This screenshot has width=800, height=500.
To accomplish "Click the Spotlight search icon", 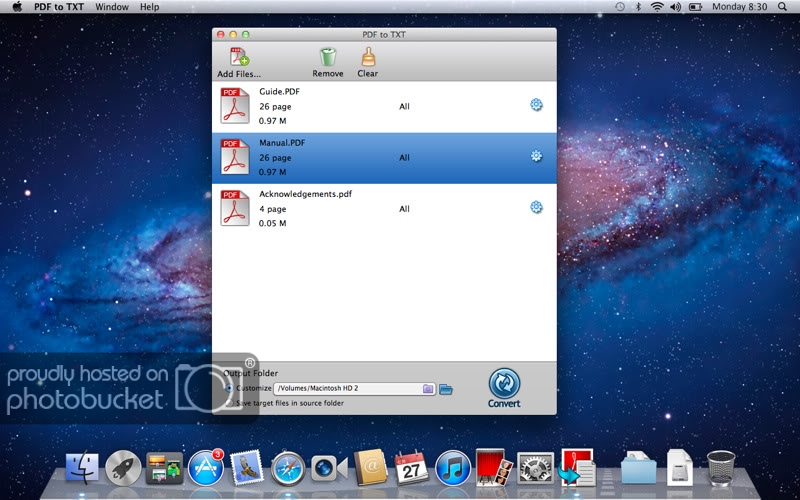I will click(x=782, y=7).
